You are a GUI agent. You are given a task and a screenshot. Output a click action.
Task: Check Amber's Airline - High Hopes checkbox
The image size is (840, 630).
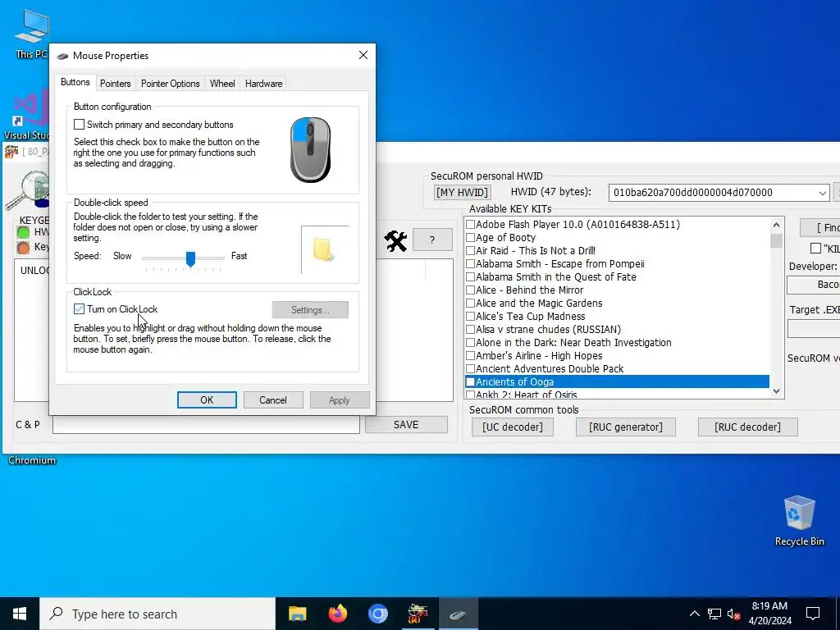(x=470, y=355)
